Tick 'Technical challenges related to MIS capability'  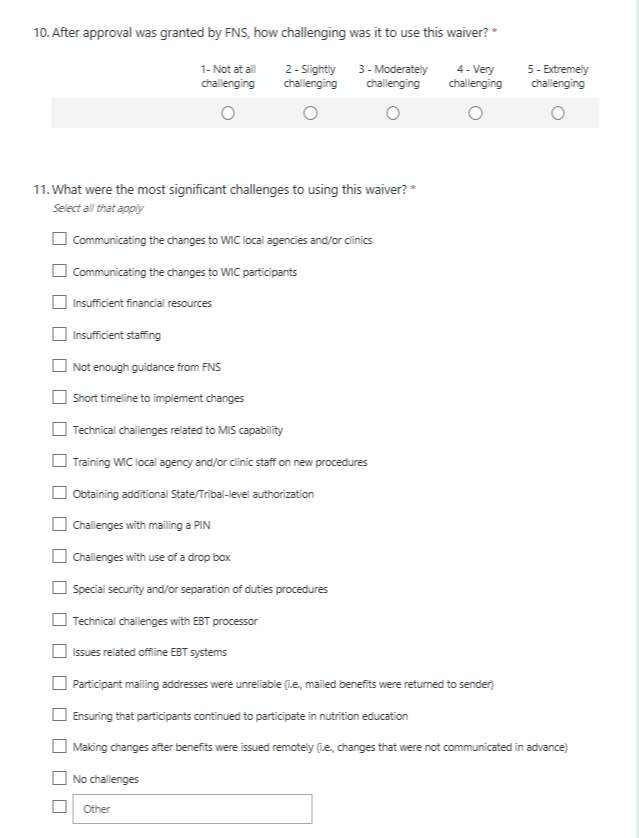(60, 430)
